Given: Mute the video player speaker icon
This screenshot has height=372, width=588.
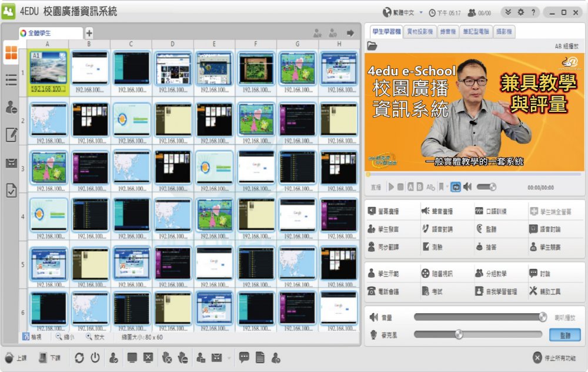Looking at the screenshot, I should tap(467, 187).
